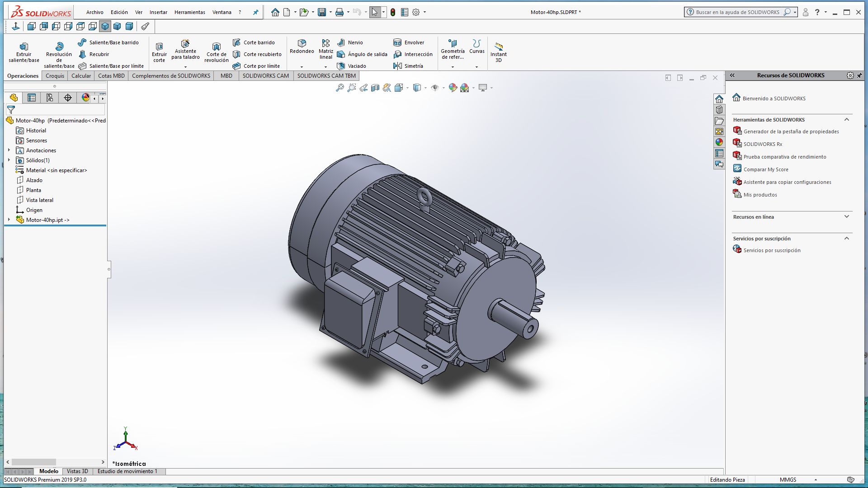The image size is (868, 488).
Task: Click the SOLIDWORKS Rx link
Action: click(x=762, y=144)
